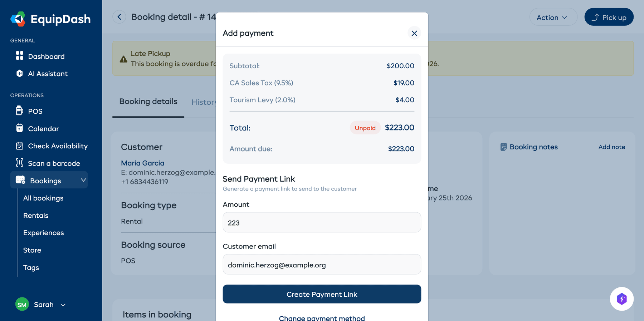Expand the Sarah account menu chevron
644x321 pixels.
point(63,305)
